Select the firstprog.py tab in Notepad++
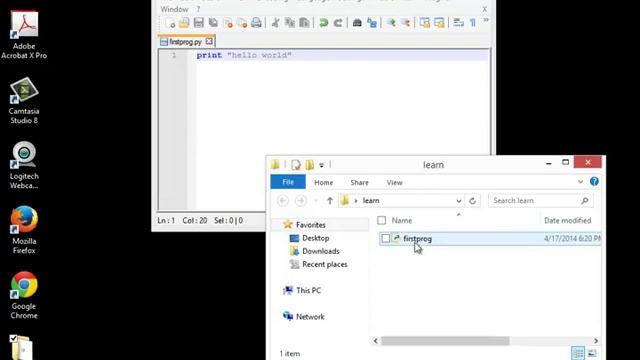The width and height of the screenshot is (640, 360). (186, 42)
